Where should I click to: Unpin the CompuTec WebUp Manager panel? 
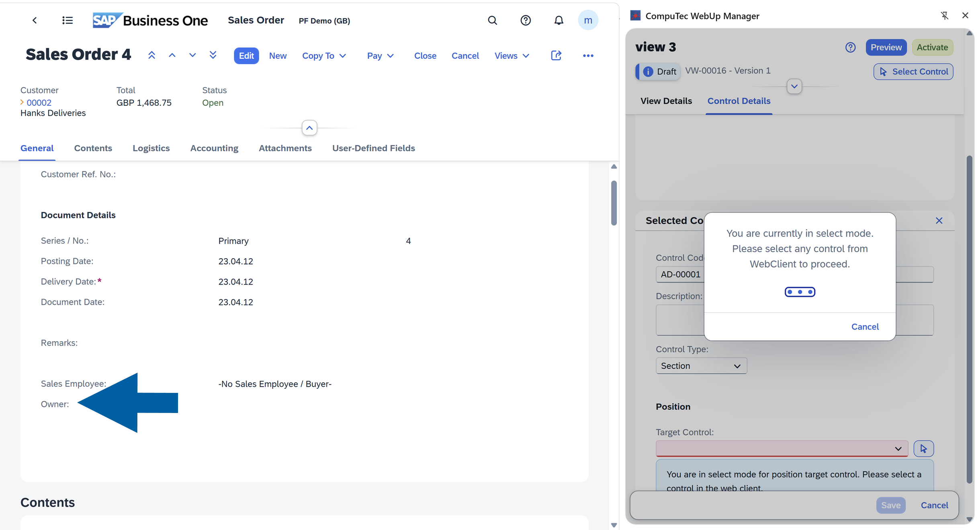coord(945,15)
